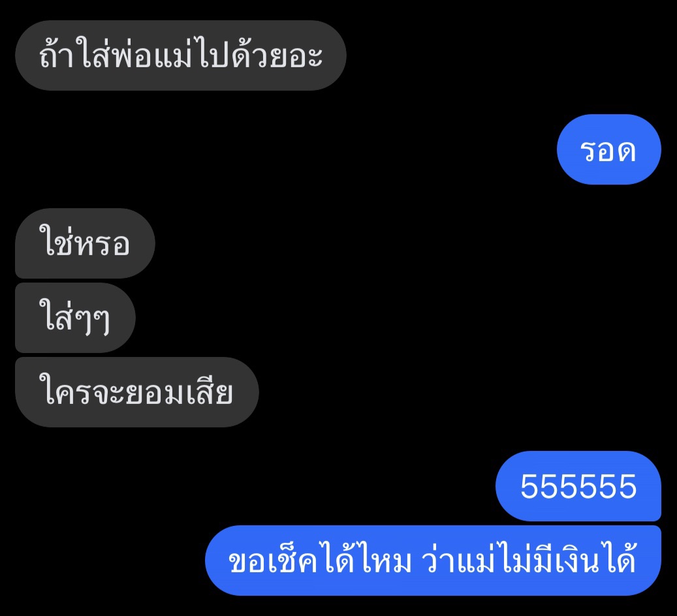Image resolution: width=677 pixels, height=616 pixels.
Task: Select the gray 'ใช่หรอ' message
Action: pos(85,243)
